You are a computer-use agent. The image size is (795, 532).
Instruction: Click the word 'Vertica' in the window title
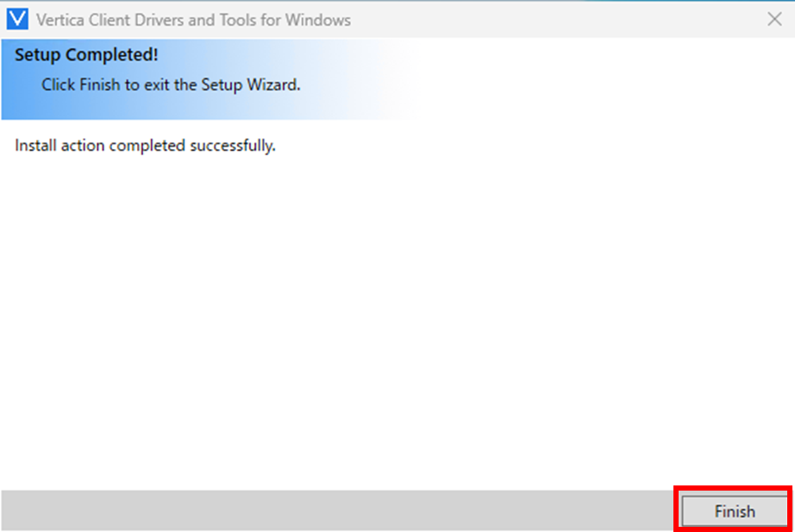(59, 19)
